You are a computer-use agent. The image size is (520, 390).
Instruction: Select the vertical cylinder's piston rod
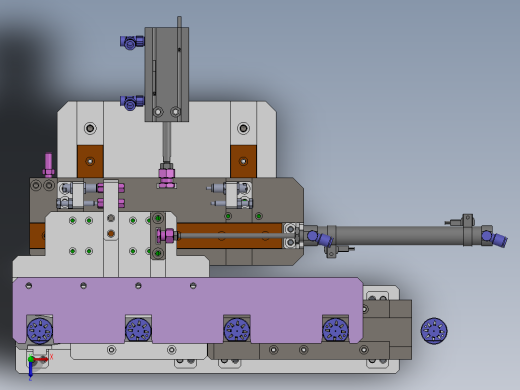(167, 142)
